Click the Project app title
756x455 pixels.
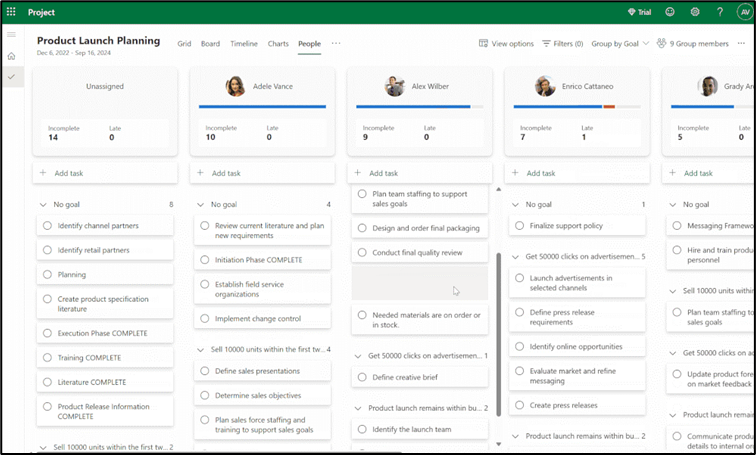coord(41,12)
